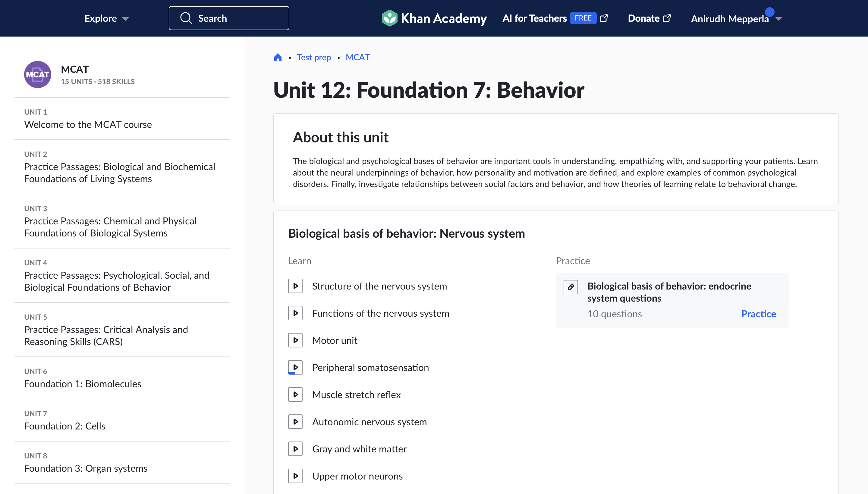Select Unit 6 Foundation 1: Biomolecules

[x=83, y=384]
